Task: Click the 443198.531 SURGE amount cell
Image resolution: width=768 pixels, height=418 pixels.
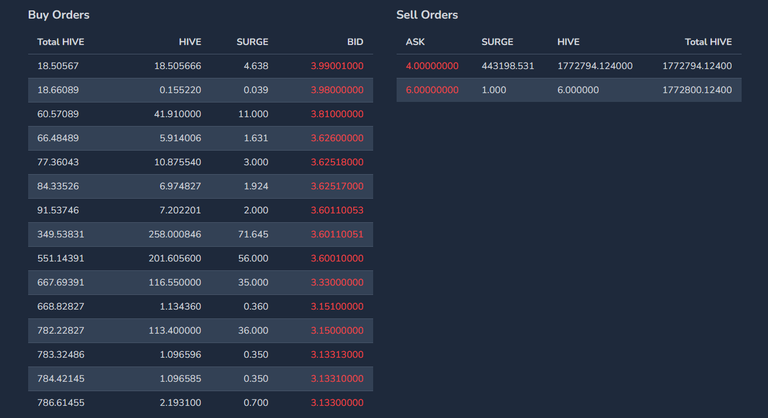Action: point(507,66)
